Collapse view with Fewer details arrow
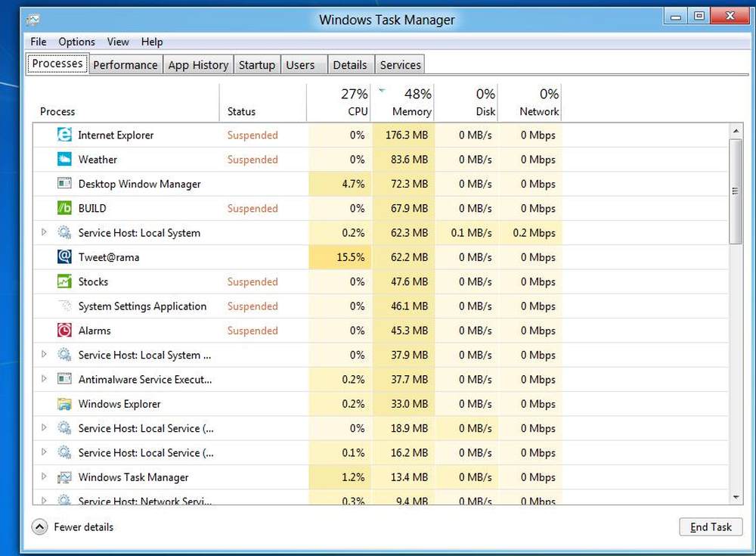This screenshot has height=556, width=756. [x=39, y=526]
